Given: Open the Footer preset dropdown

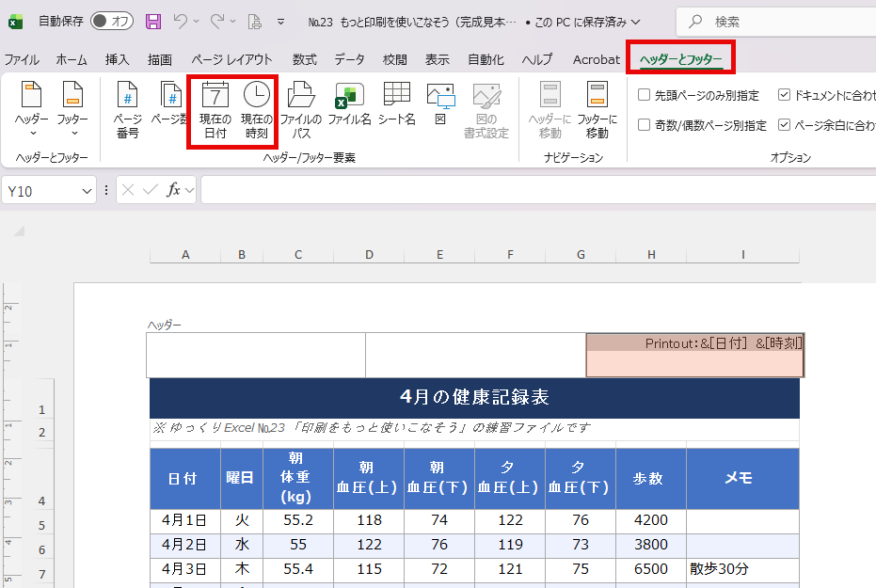Looking at the screenshot, I should coord(72,109).
